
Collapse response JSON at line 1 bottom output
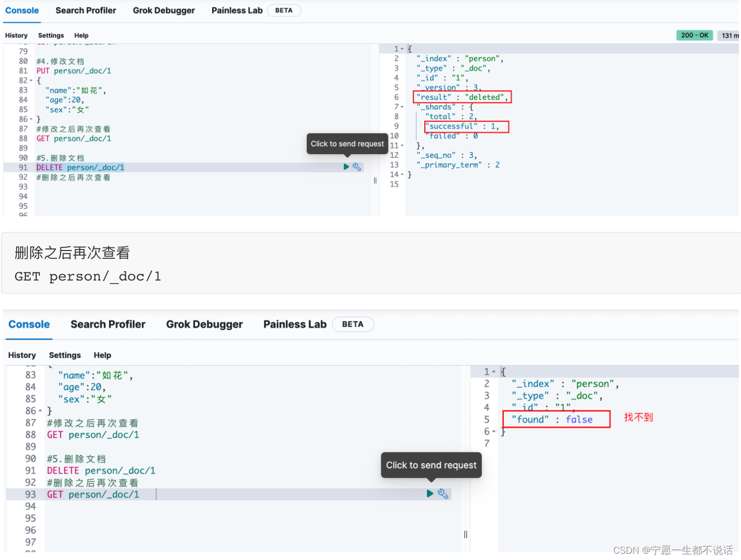click(x=494, y=372)
